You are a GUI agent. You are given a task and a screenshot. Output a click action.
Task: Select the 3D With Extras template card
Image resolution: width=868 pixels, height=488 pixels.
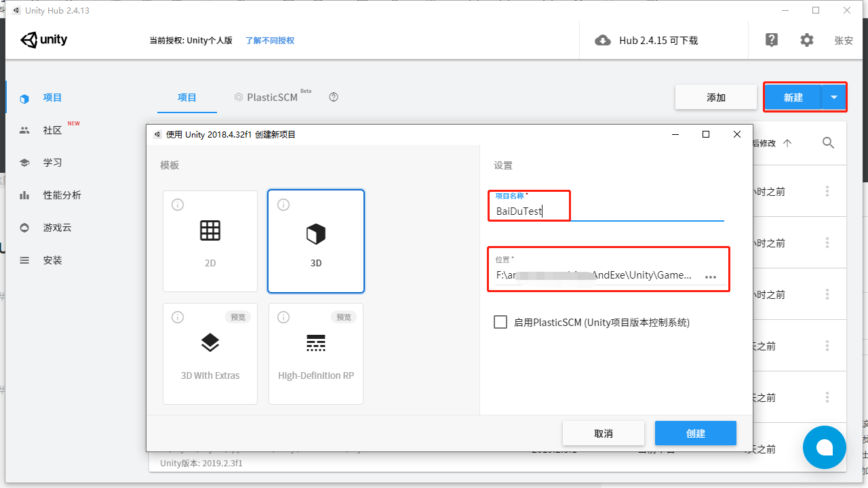click(210, 354)
